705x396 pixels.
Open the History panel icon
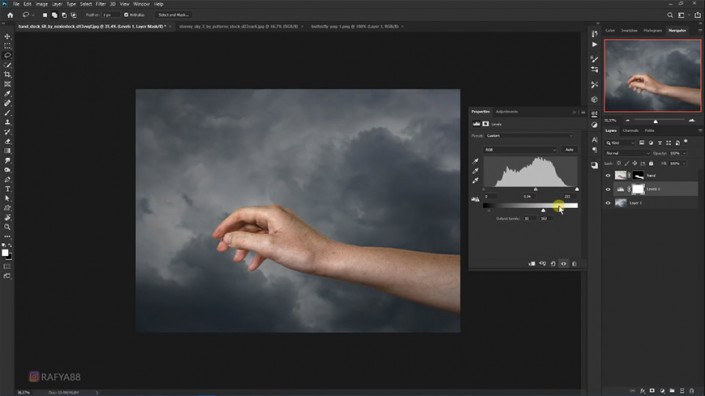coord(594,34)
